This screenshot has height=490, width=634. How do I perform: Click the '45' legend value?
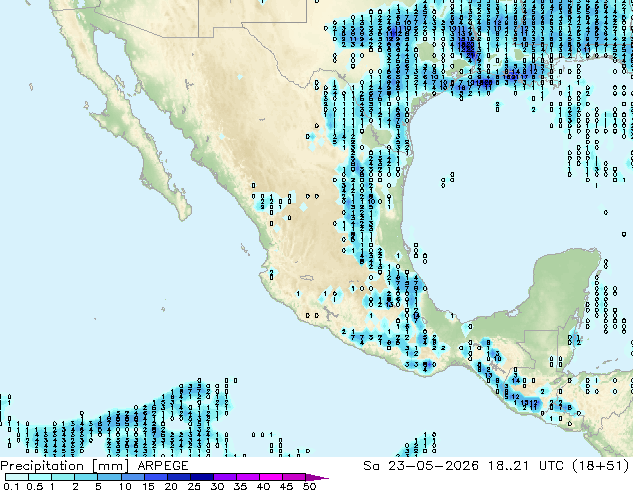(x=286, y=486)
